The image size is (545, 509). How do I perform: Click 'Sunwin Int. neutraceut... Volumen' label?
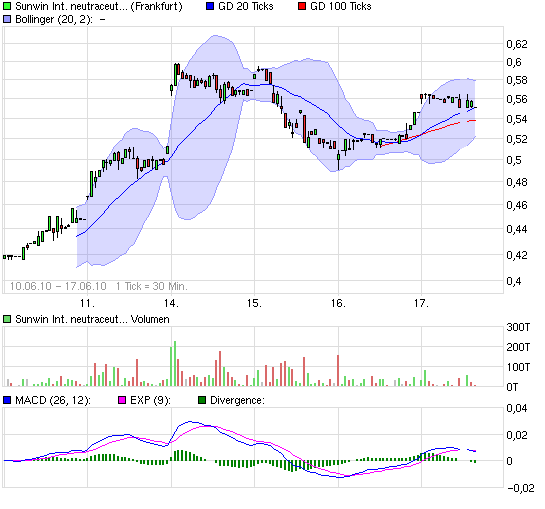point(92,319)
